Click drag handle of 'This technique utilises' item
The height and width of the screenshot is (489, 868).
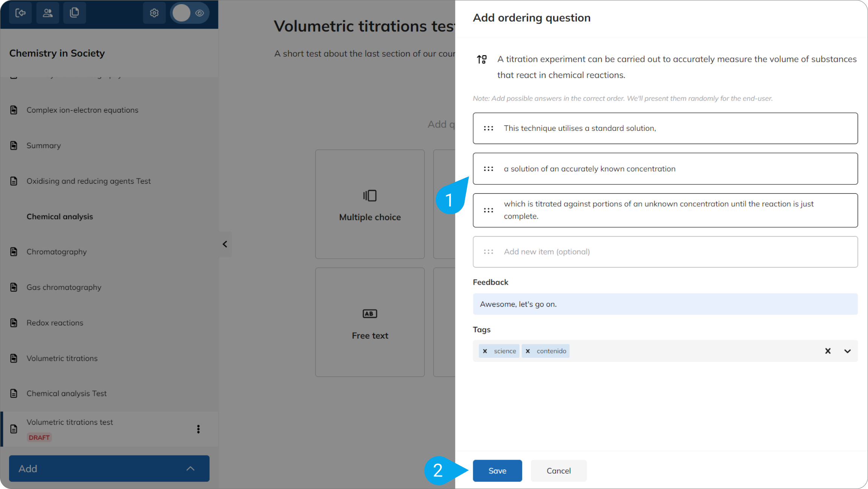click(x=488, y=128)
